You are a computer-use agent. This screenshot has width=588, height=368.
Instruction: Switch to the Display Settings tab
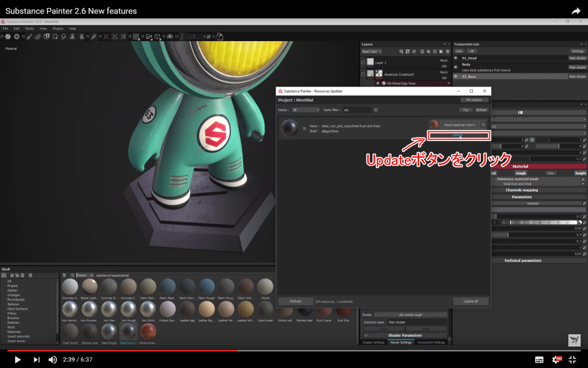(x=374, y=342)
